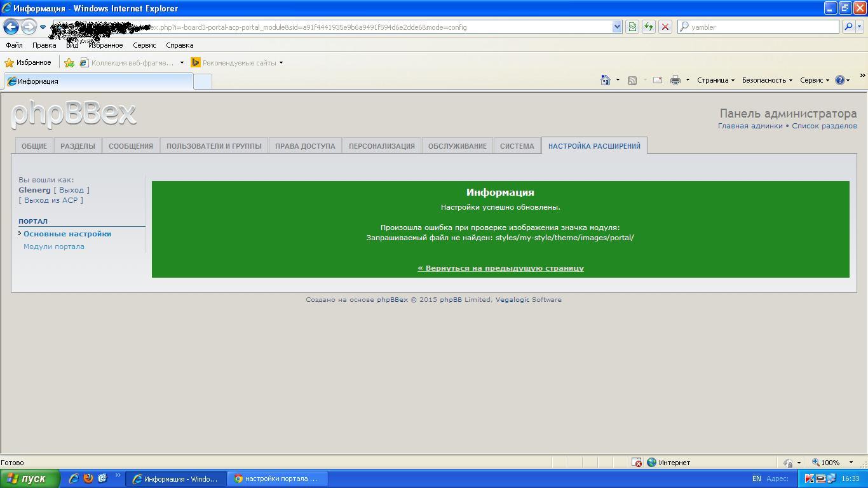868x488 pixels.
Task: Open the address bar history dropdown
Action: click(x=616, y=27)
